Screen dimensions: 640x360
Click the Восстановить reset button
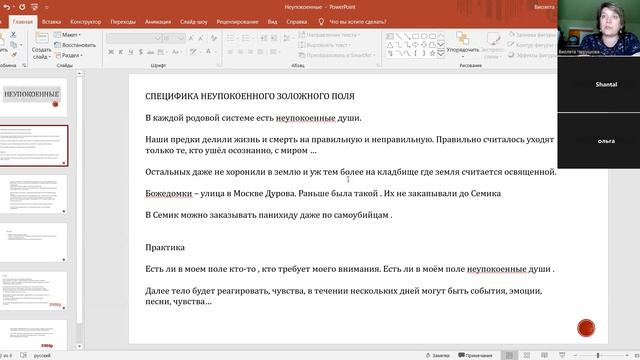(75, 45)
